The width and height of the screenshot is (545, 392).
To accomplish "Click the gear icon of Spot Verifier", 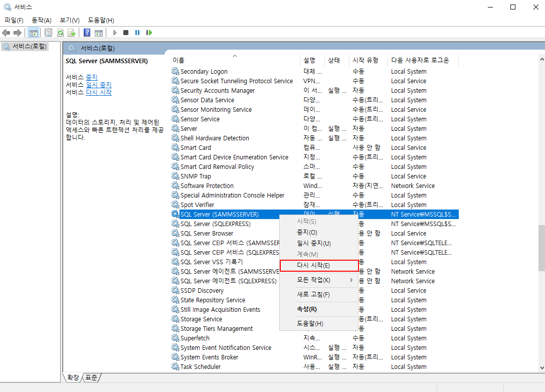I will [x=175, y=205].
